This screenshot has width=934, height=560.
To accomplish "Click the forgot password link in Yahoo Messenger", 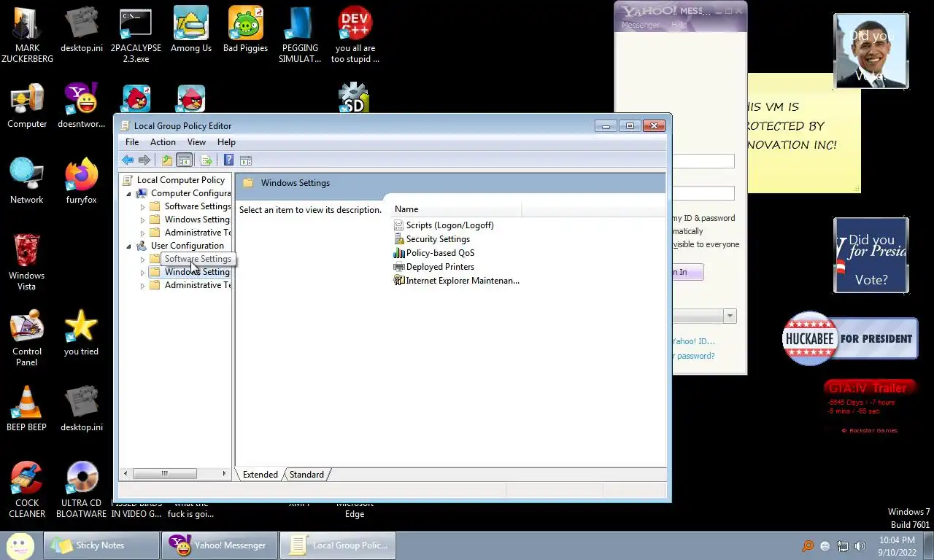I will [x=694, y=356].
